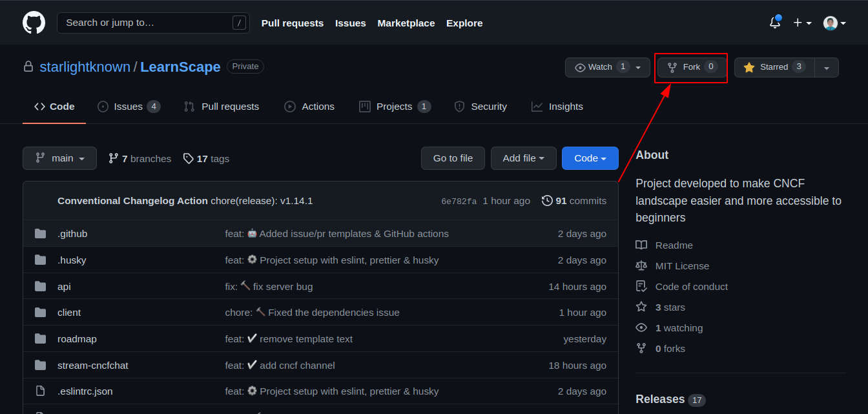Screen dimensions: 868x414
Task: Open the notifications bell
Action: coord(775,23)
